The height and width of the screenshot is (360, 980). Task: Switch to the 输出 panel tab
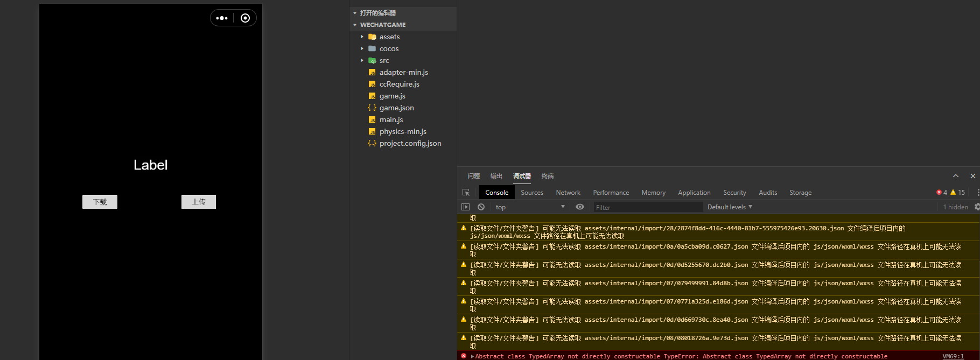click(496, 176)
